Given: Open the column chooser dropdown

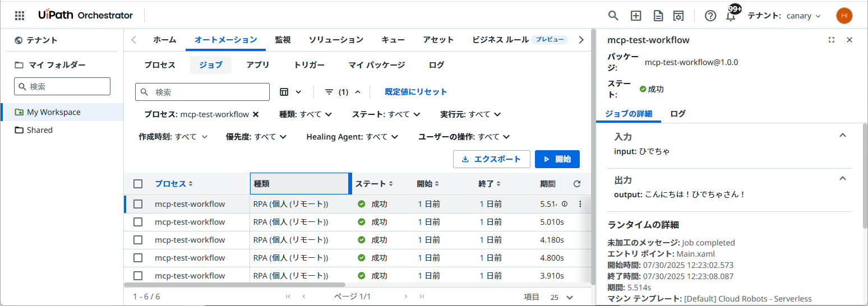Looking at the screenshot, I should point(290,92).
